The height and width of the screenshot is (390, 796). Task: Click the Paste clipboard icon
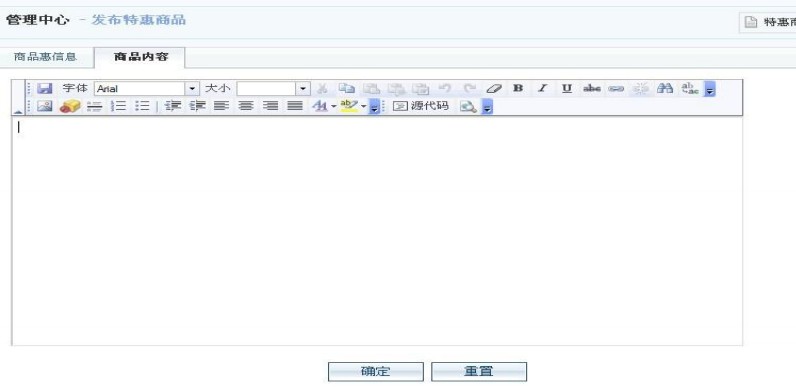(371, 88)
